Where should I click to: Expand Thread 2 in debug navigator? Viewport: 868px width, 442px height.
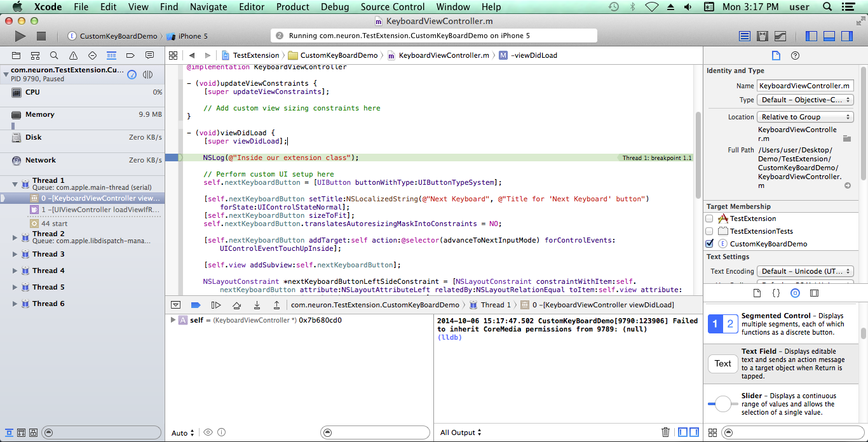pos(15,238)
